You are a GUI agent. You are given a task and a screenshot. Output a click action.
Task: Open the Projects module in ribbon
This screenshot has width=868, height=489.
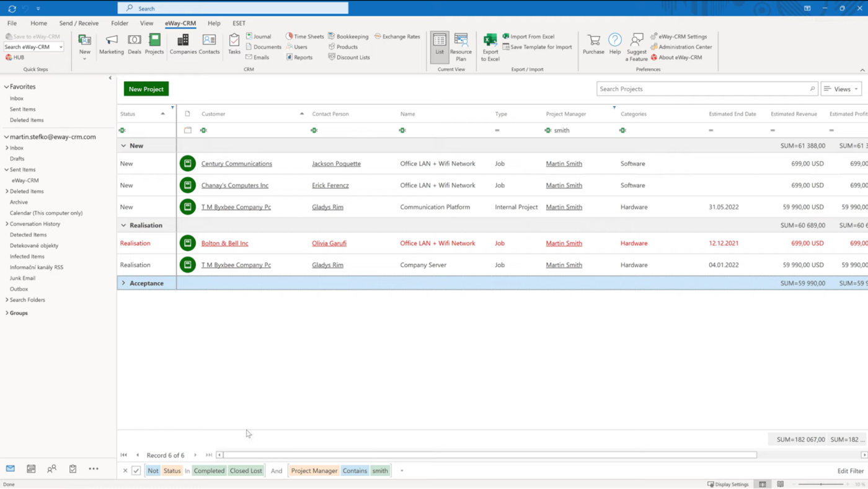[154, 45]
